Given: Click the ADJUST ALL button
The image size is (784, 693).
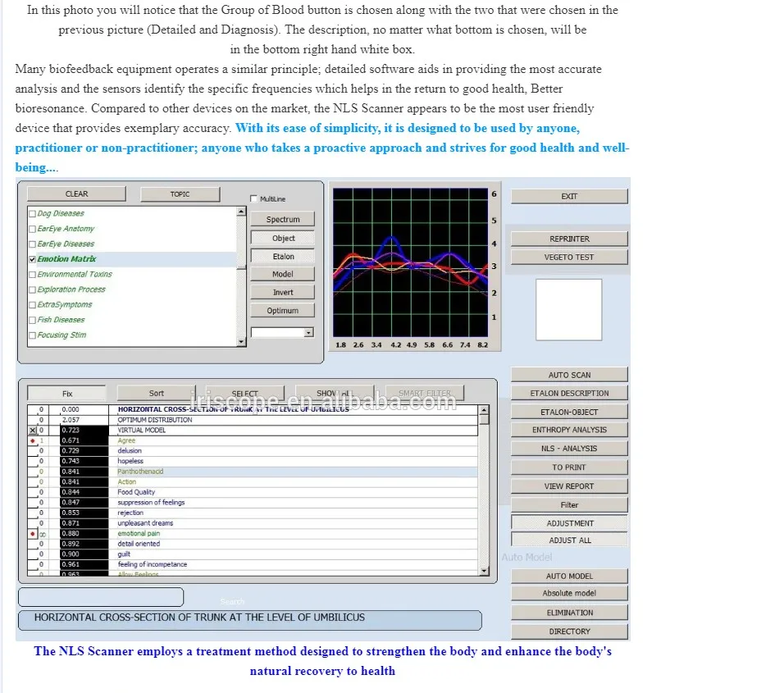Looking at the screenshot, I should pyautogui.click(x=569, y=540).
